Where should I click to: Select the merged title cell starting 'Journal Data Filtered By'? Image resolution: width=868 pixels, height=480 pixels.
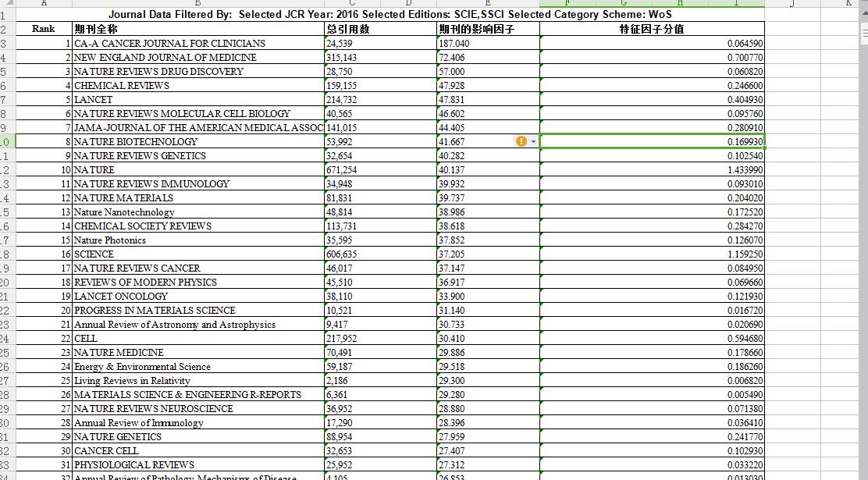[x=390, y=14]
